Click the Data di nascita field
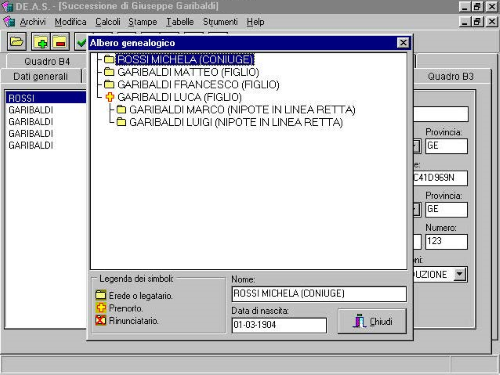The image size is (500, 375). tap(279, 325)
